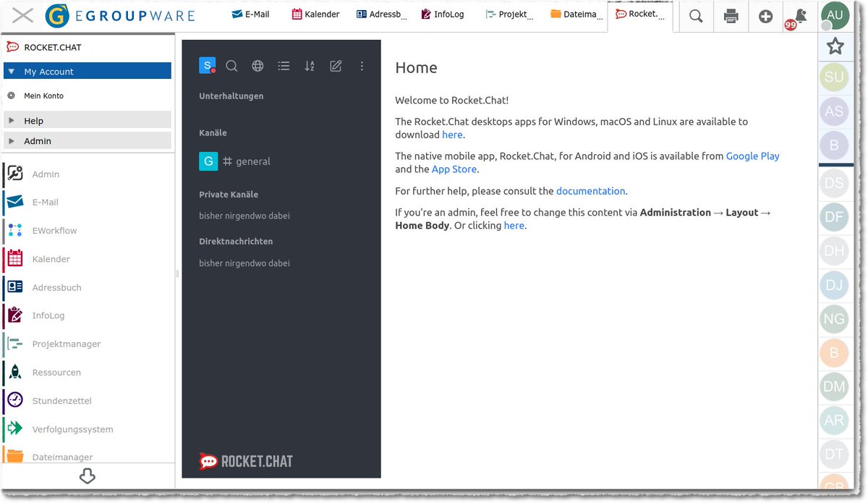
Task: Select contact avatar DT
Action: click(x=834, y=455)
